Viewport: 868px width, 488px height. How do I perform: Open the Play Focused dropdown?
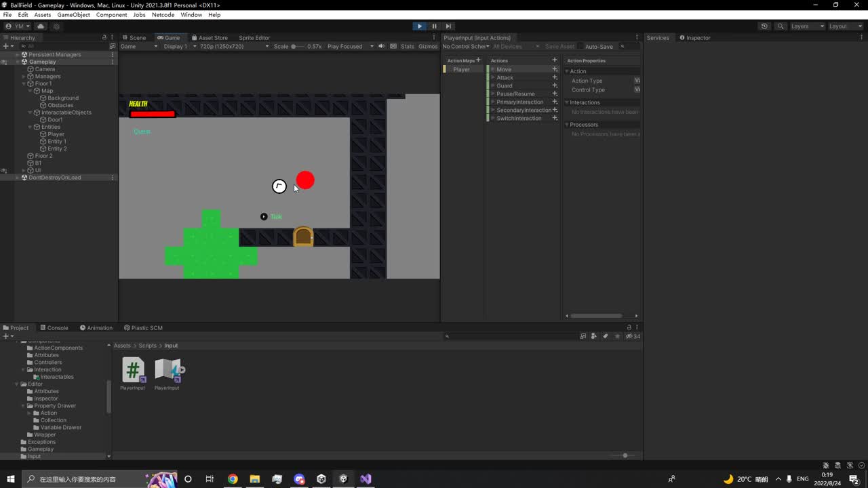[350, 46]
